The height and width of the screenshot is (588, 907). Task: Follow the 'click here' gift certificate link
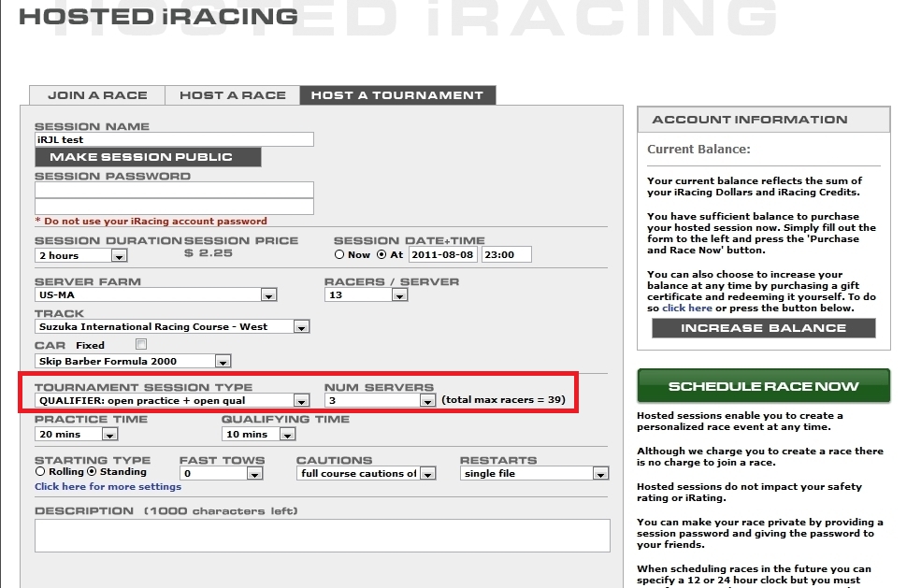tap(687, 308)
